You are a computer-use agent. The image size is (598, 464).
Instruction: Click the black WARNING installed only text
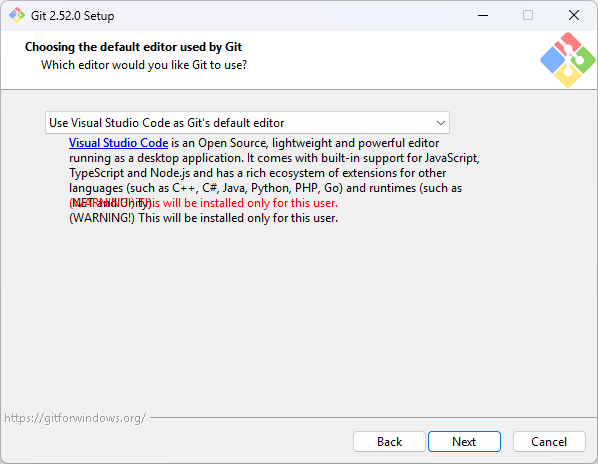tap(203, 218)
